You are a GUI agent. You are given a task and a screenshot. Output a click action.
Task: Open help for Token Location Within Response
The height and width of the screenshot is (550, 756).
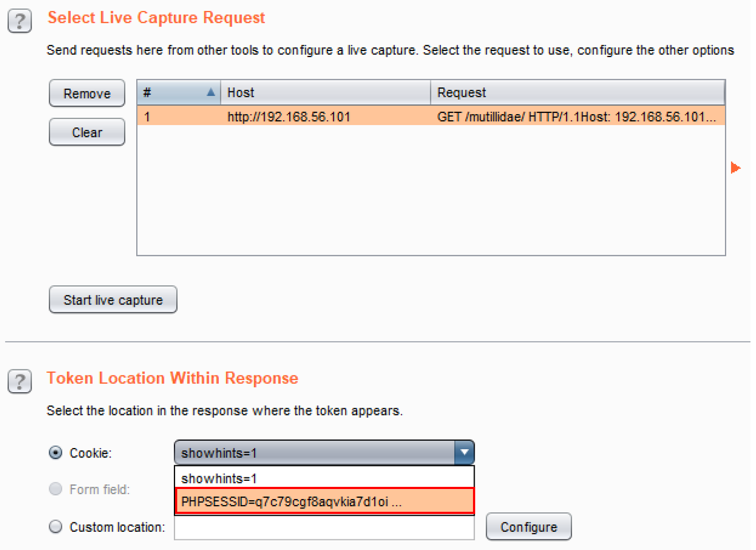point(19,382)
